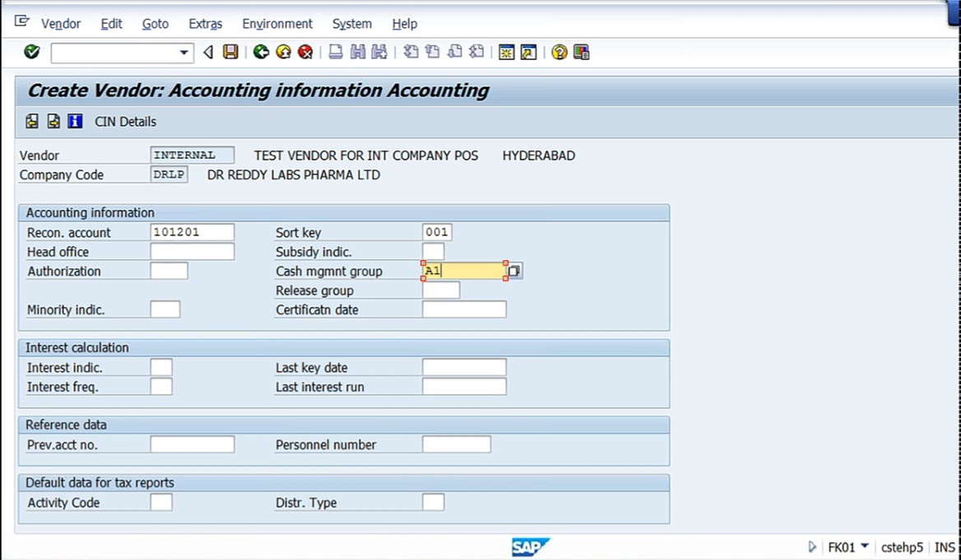Click the Sort key field 001
This screenshot has height=560, width=961.
tap(437, 232)
